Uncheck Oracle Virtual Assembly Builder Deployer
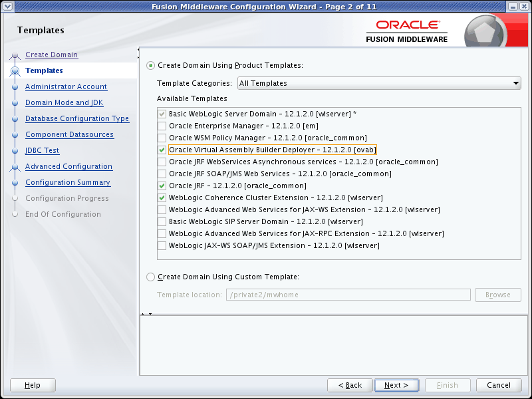This screenshot has width=532, height=399. 162,150
